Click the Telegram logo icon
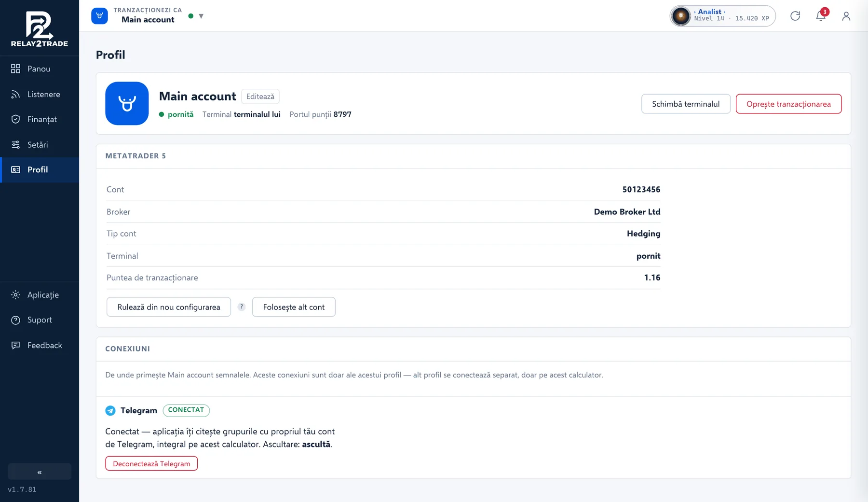The height and width of the screenshot is (502, 868). click(110, 410)
